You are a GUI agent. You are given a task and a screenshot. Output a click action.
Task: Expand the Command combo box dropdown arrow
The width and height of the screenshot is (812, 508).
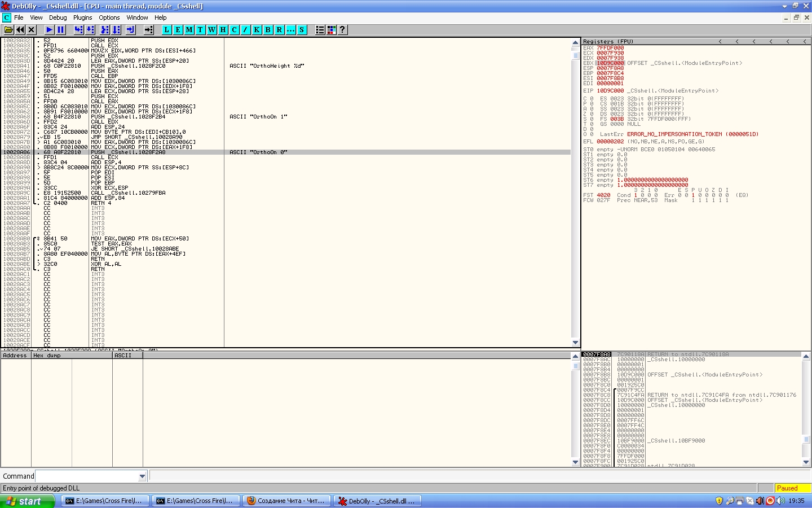pos(142,476)
